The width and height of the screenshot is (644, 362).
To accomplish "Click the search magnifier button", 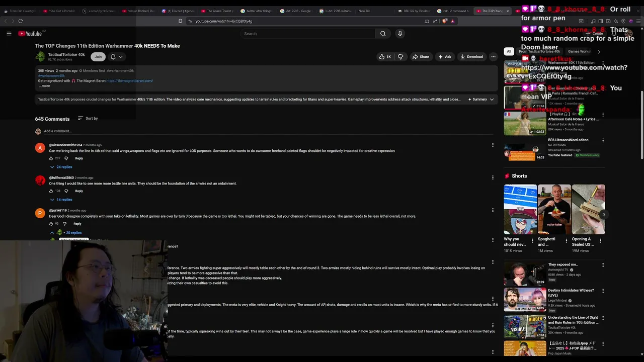I will click(383, 34).
